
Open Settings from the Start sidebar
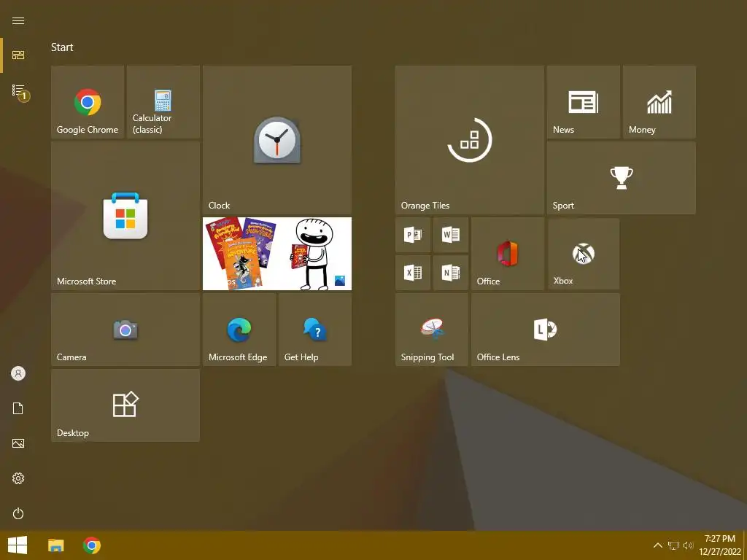click(18, 478)
